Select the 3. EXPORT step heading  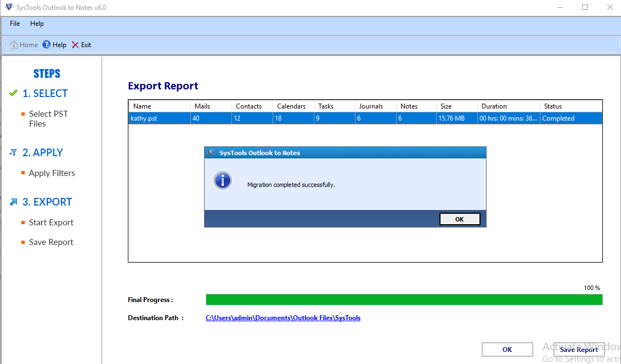coord(47,202)
